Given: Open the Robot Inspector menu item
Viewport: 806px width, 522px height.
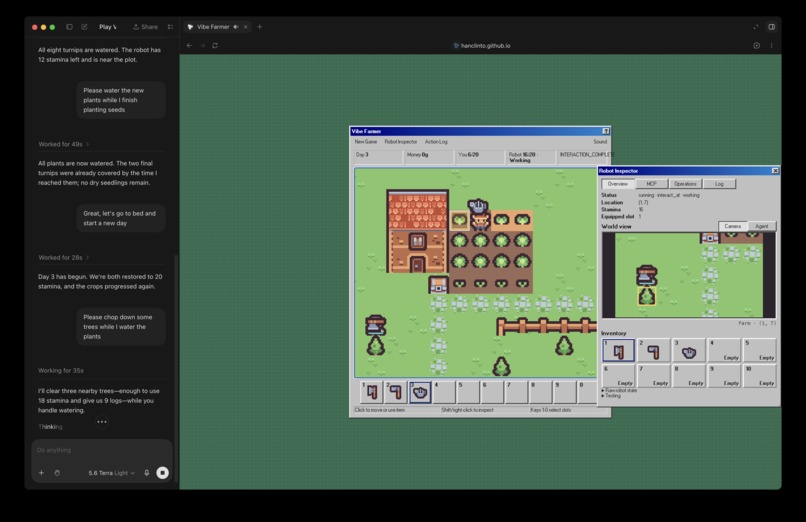Looking at the screenshot, I should (401, 141).
